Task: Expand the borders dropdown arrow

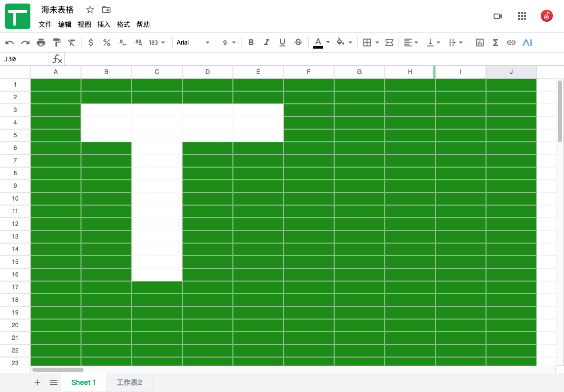Action: coord(377,43)
